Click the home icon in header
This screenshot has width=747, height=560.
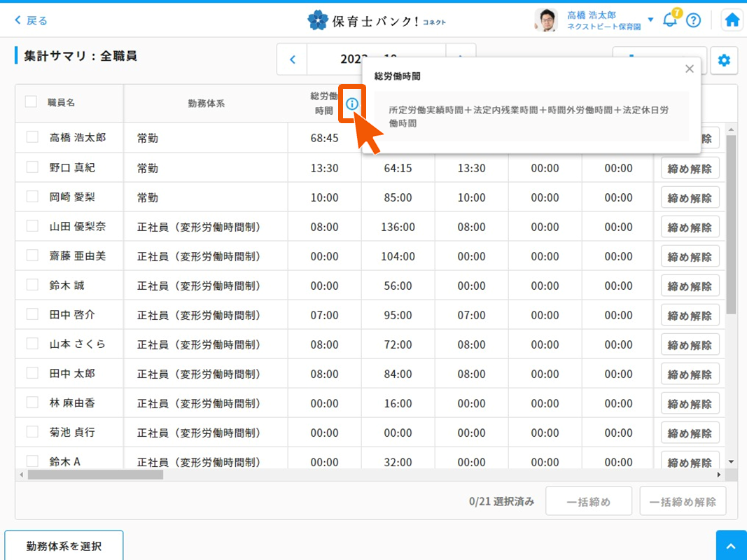pos(732,20)
